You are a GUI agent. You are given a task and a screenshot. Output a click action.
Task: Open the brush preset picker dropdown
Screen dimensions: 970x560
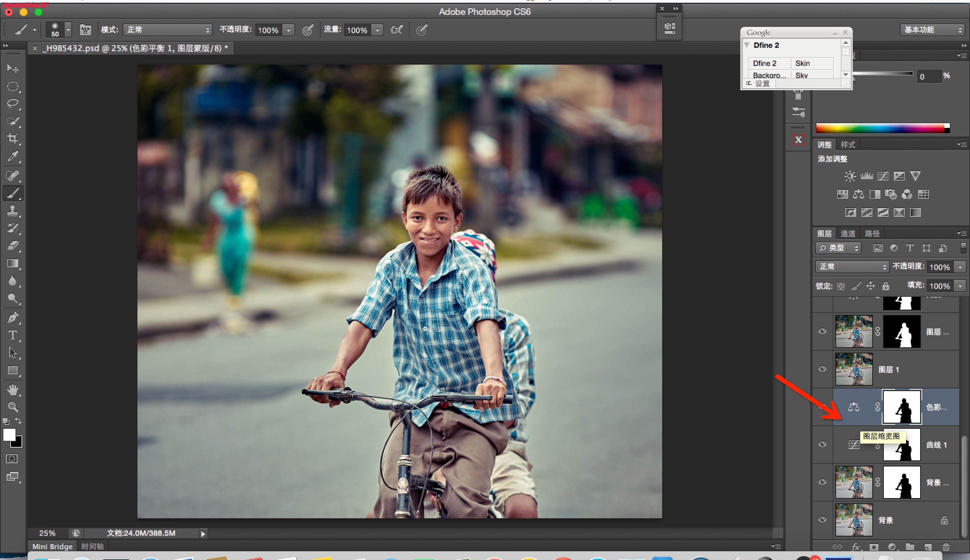tap(68, 30)
